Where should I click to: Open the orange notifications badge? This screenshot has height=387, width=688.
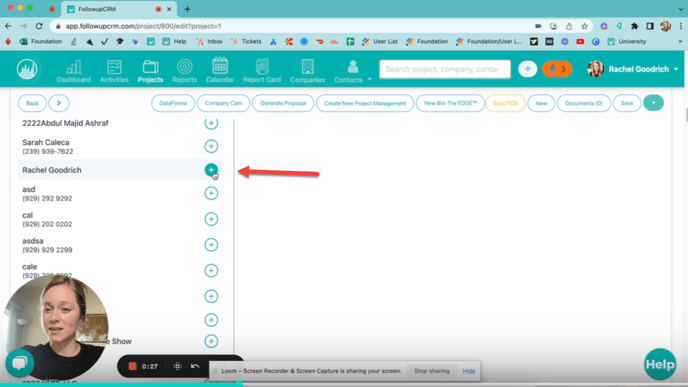pyautogui.click(x=557, y=69)
